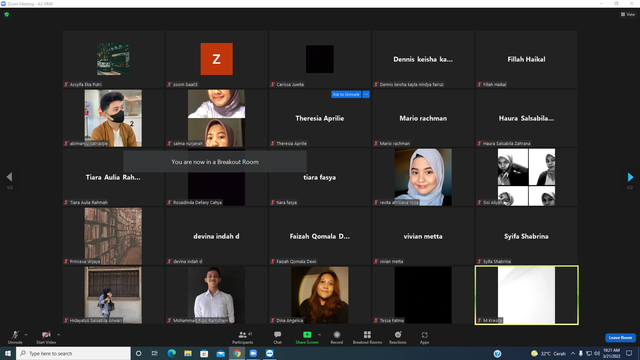
Task: Select the zoom baa03 tile with Z avatar
Action: (216, 59)
